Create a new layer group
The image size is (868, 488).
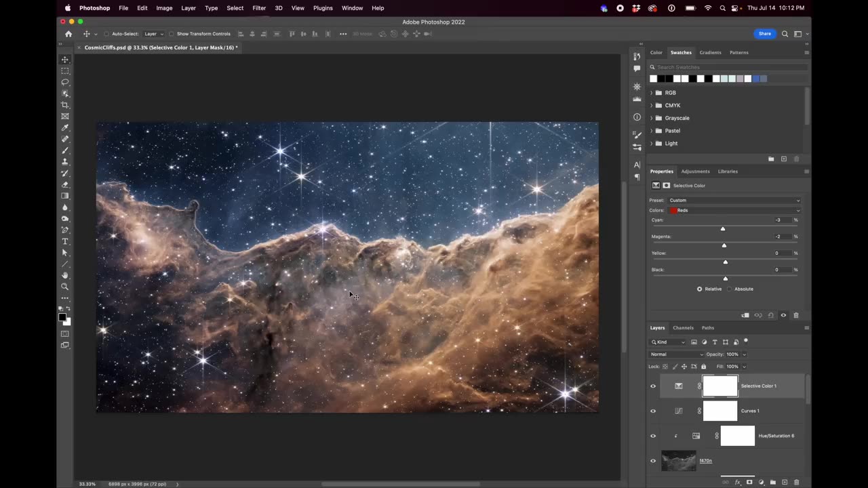point(772,482)
